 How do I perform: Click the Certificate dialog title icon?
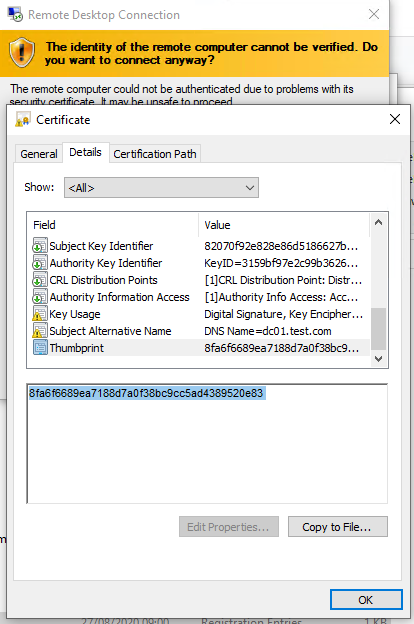[x=23, y=119]
